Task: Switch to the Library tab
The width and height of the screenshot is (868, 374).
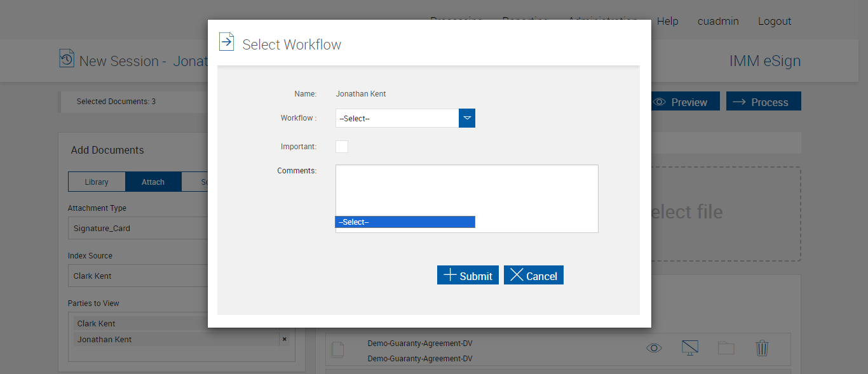Action: (x=97, y=182)
